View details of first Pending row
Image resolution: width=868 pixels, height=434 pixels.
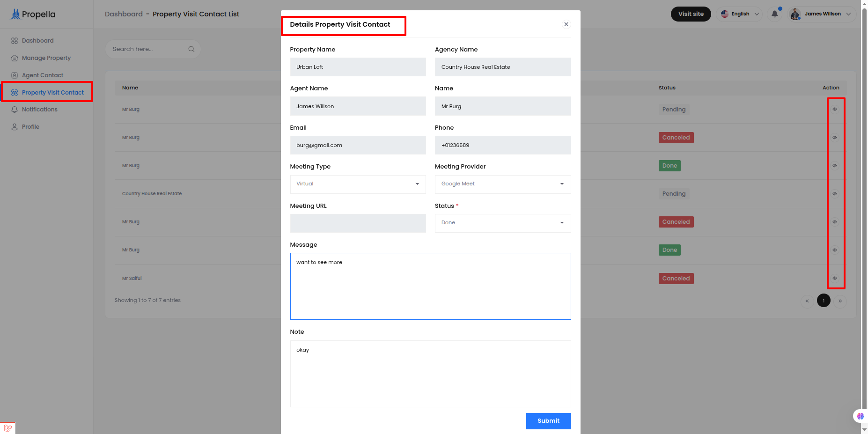(834, 109)
